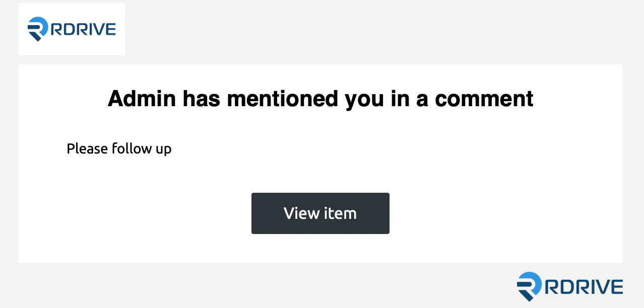
Task: Click the gray footer area beside the logo
Action: 252,287
